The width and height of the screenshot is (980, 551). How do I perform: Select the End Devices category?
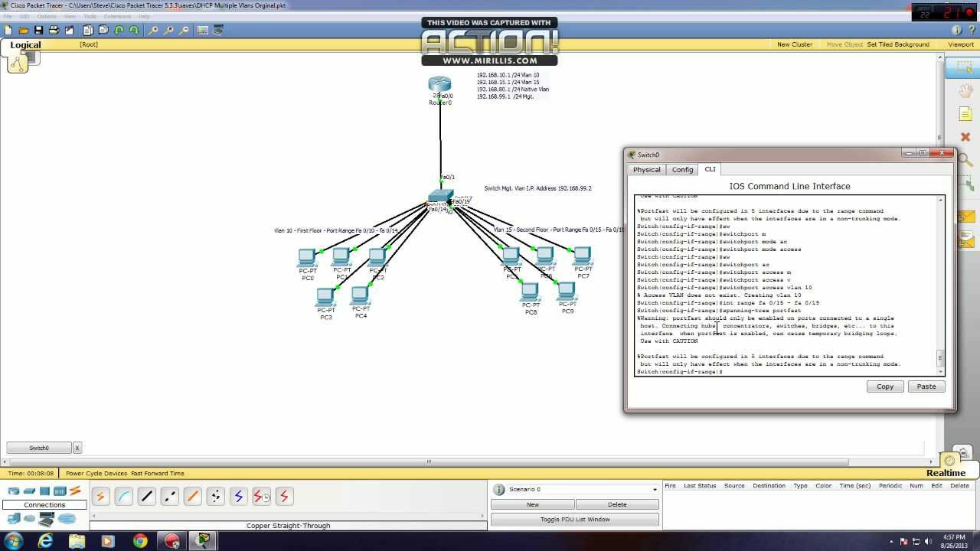point(13,519)
